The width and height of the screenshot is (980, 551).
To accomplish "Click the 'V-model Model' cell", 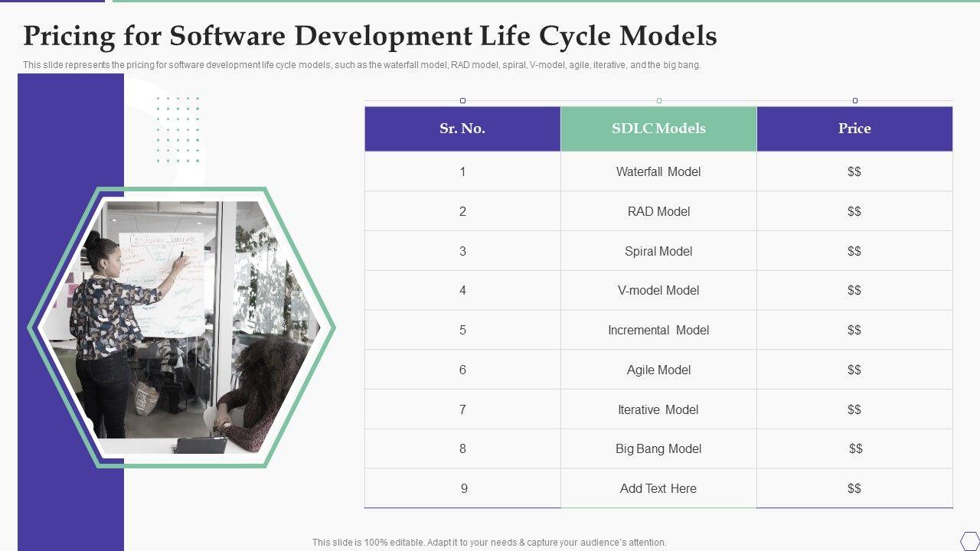I will pyautogui.click(x=658, y=290).
